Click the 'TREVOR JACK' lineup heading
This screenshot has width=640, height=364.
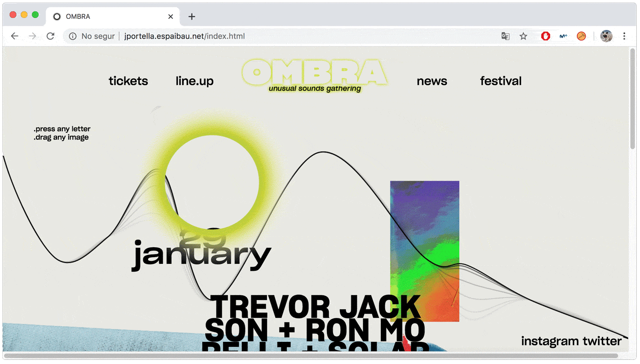tap(315, 307)
